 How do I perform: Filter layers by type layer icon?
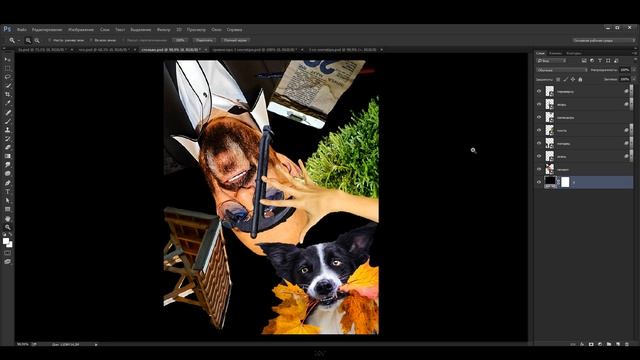(600, 60)
